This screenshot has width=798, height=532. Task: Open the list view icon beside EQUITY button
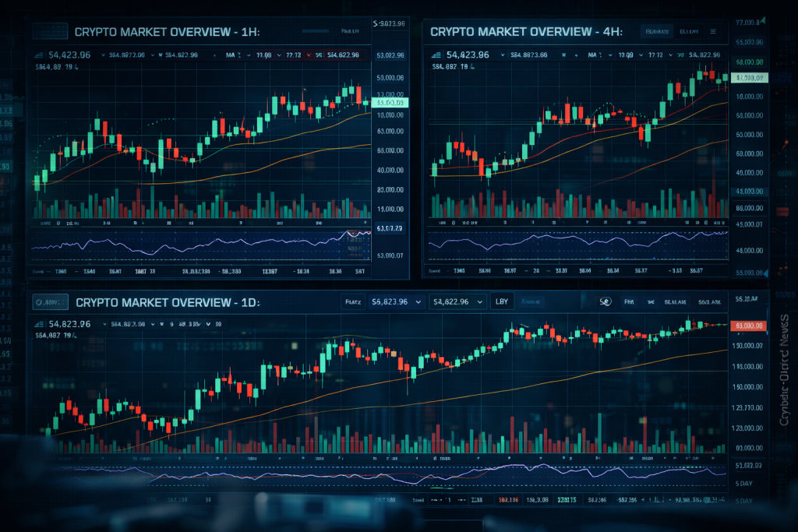[x=712, y=31]
